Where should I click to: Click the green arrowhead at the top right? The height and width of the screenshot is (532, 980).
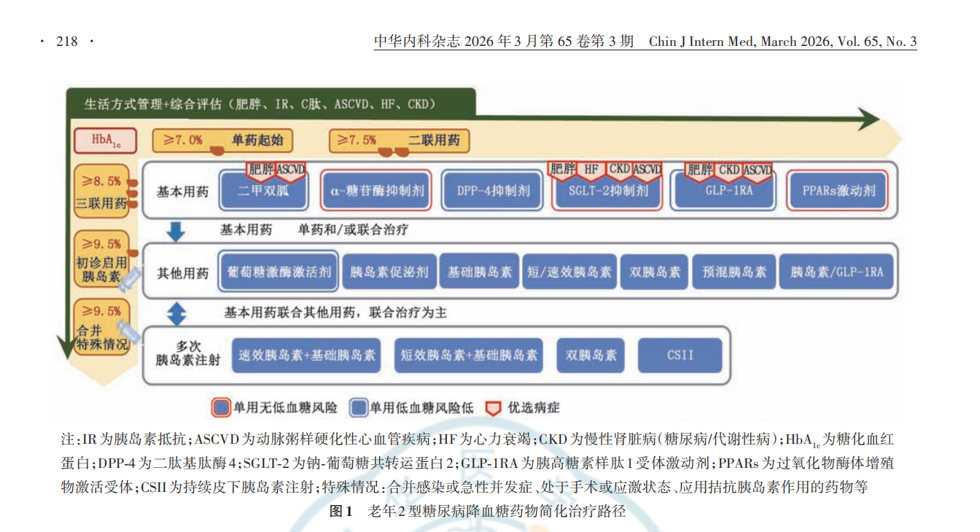868,119
